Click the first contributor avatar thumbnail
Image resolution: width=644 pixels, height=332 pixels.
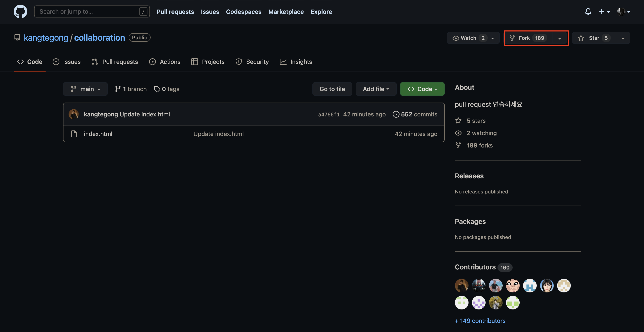461,286
